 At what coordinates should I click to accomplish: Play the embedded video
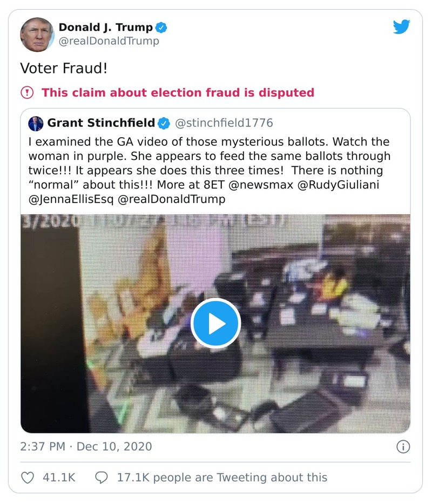[x=215, y=323]
